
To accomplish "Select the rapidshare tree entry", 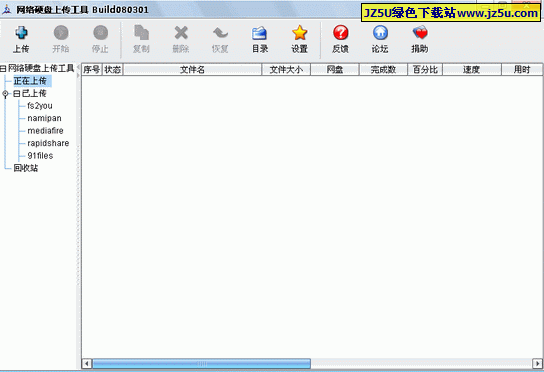I will (x=48, y=143).
